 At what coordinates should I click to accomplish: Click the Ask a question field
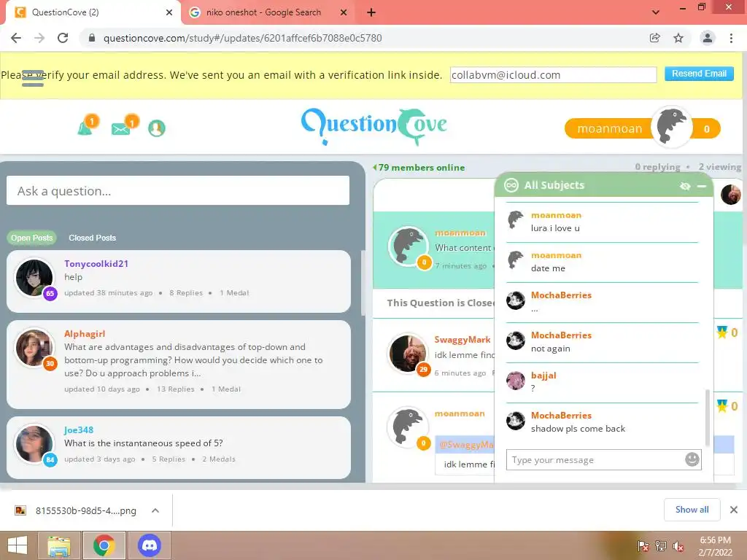pyautogui.click(x=178, y=191)
